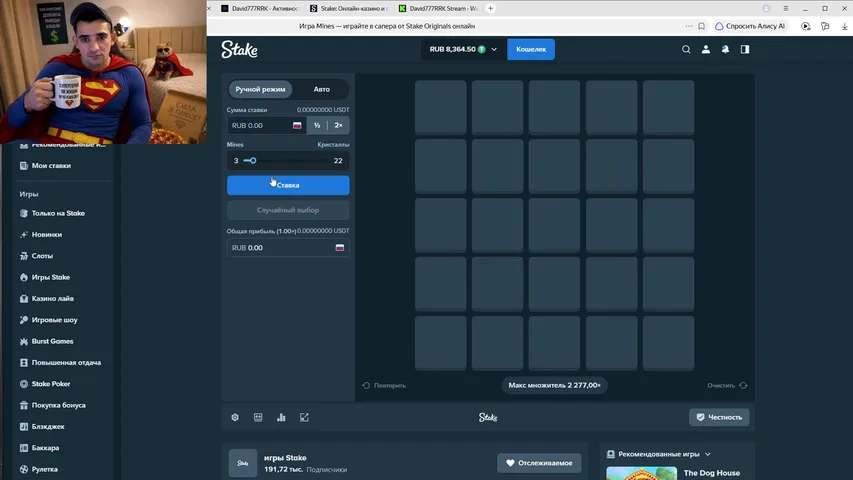Open Мои ставки in sidebar
The image size is (853, 480).
51,165
